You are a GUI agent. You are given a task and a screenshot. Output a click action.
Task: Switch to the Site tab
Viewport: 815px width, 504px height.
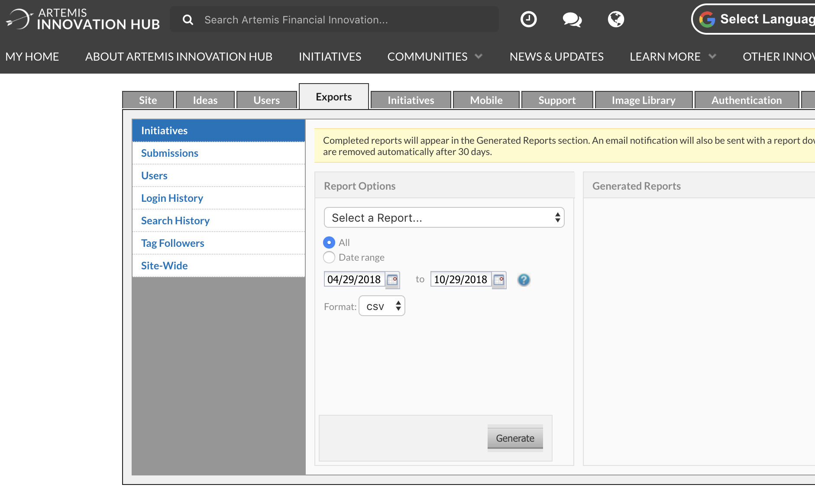coord(148,100)
